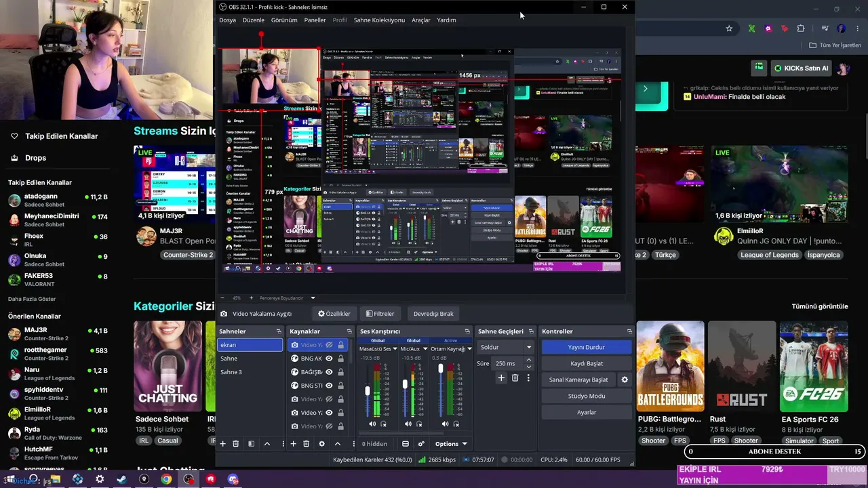Screen dimensions: 868x488
Task: Add a new scene in Sahneler panel
Action: pos(222,444)
